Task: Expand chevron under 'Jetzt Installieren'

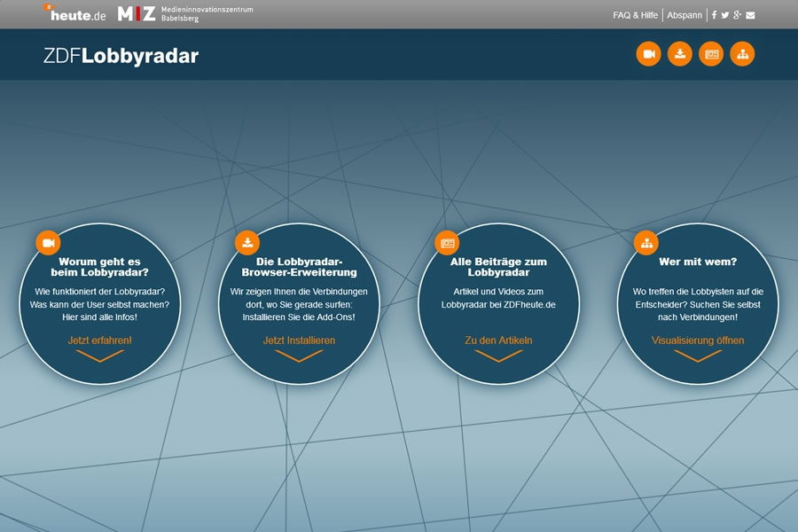Action: pos(300,356)
